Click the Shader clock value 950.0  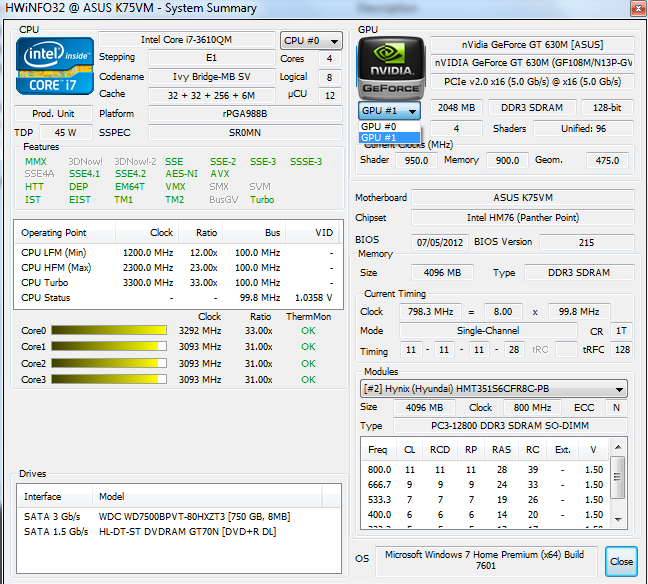click(416, 160)
